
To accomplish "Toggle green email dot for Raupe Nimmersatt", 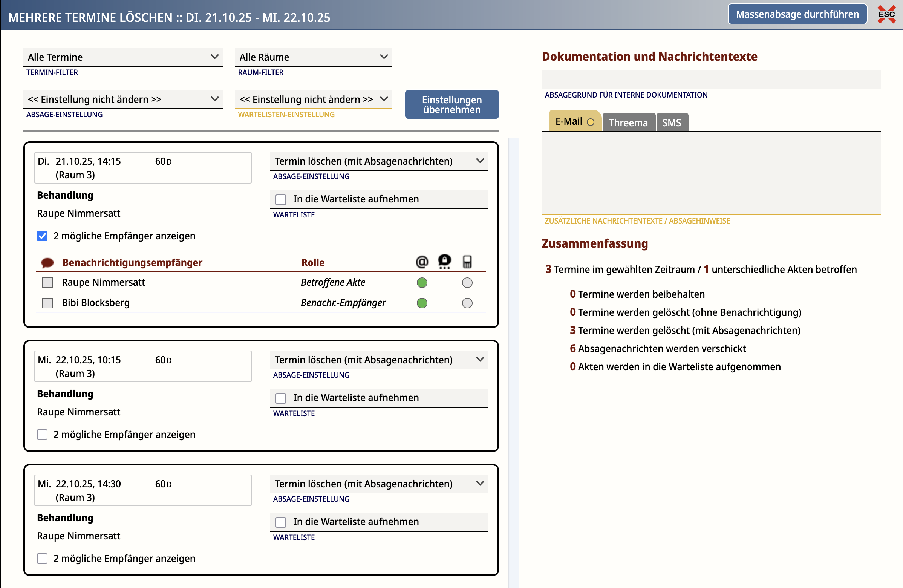I will [422, 283].
